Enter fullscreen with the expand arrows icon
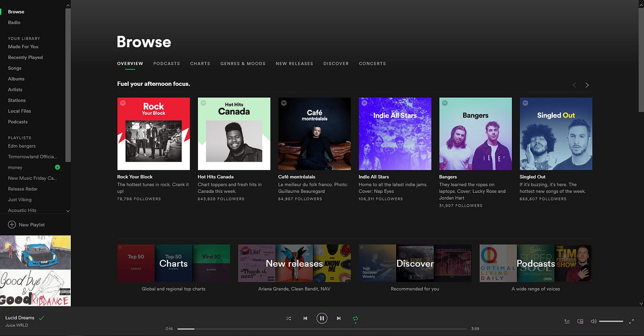The height and width of the screenshot is (336, 644). (x=631, y=321)
